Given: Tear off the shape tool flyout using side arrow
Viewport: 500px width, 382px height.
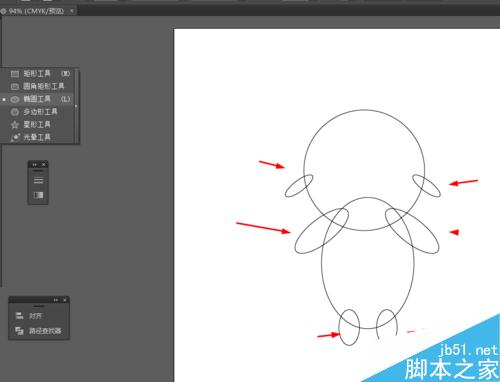Looking at the screenshot, I should coord(76,106).
